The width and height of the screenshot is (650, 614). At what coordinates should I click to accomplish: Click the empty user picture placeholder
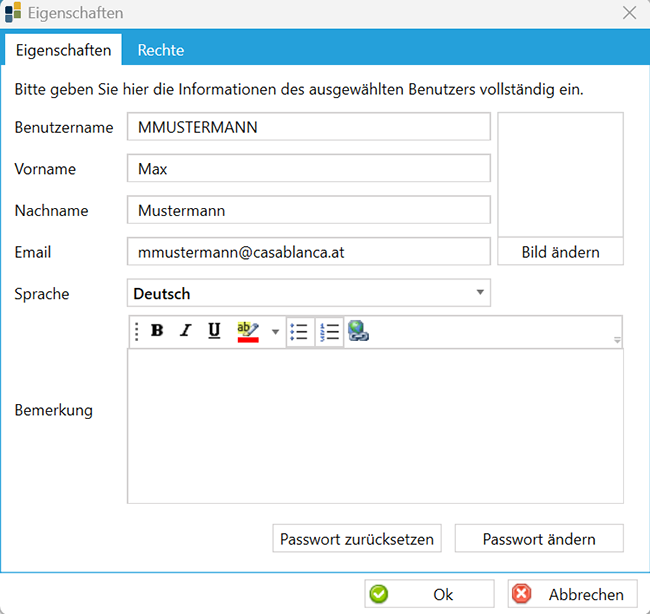tap(560, 174)
